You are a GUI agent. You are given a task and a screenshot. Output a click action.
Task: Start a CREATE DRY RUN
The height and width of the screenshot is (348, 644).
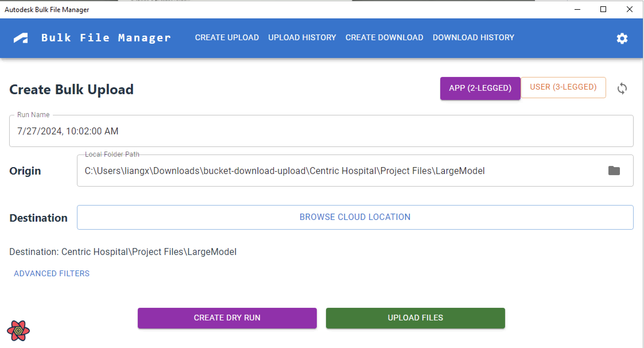pos(227,318)
